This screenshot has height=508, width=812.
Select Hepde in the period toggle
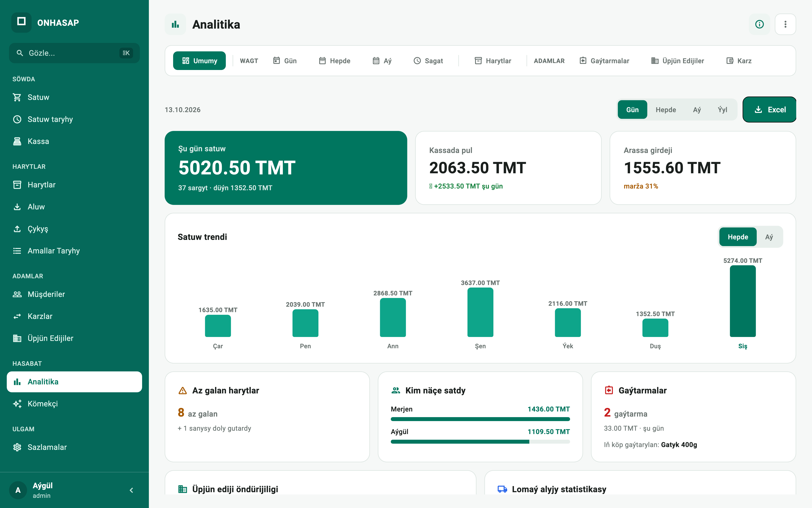[x=666, y=110]
